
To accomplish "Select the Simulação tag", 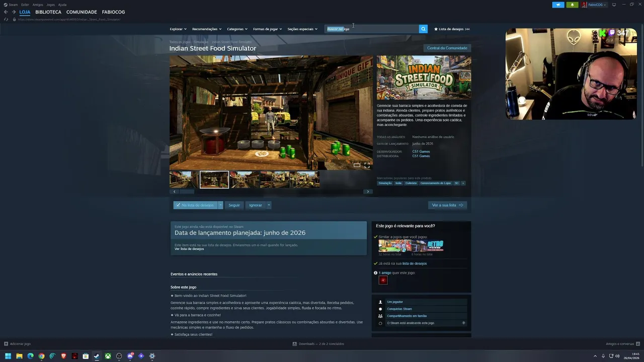I will click(385, 183).
